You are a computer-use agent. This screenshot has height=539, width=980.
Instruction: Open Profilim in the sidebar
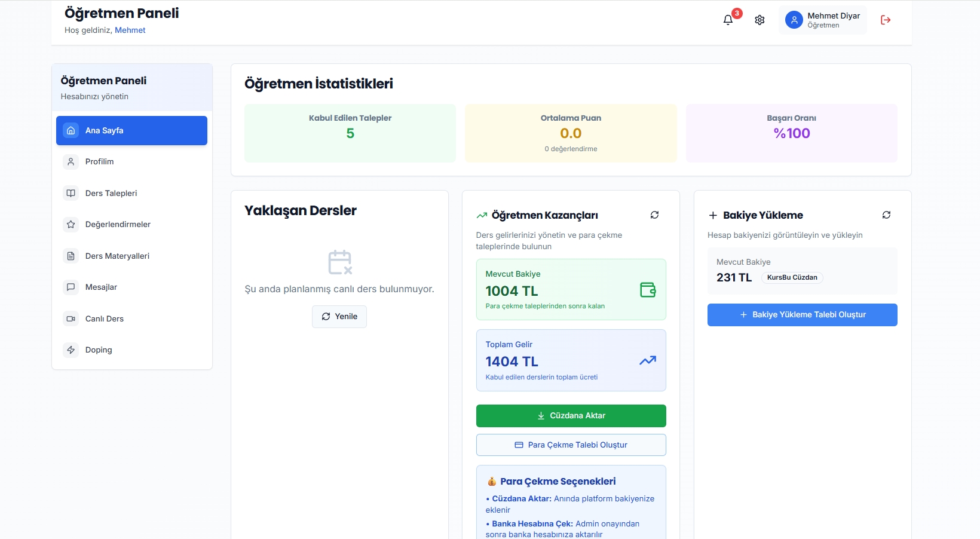point(131,162)
